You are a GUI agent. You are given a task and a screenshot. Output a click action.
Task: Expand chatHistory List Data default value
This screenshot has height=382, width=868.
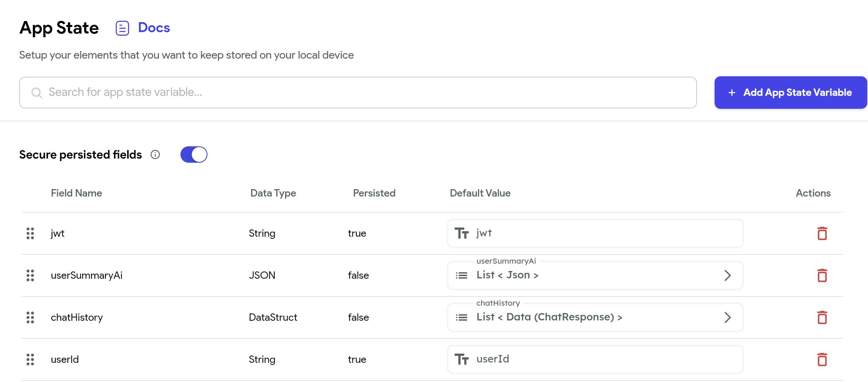tap(727, 317)
